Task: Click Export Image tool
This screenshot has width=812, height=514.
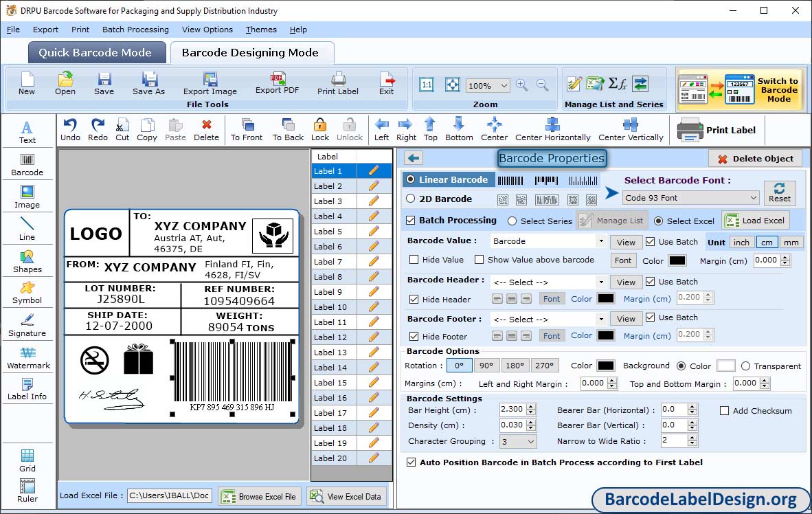Action: 210,84
